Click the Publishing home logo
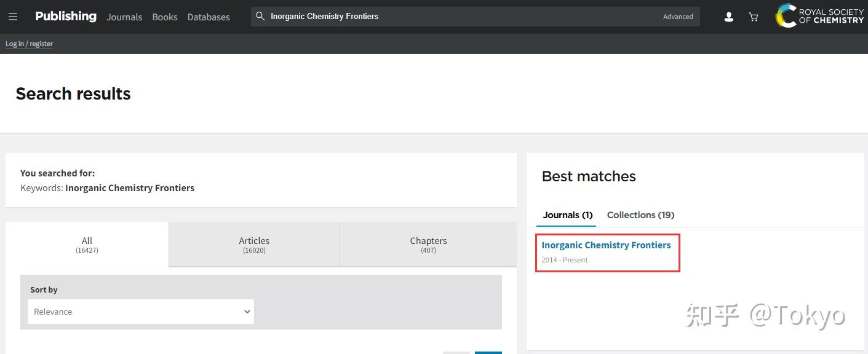The width and height of the screenshot is (868, 354). [x=66, y=16]
